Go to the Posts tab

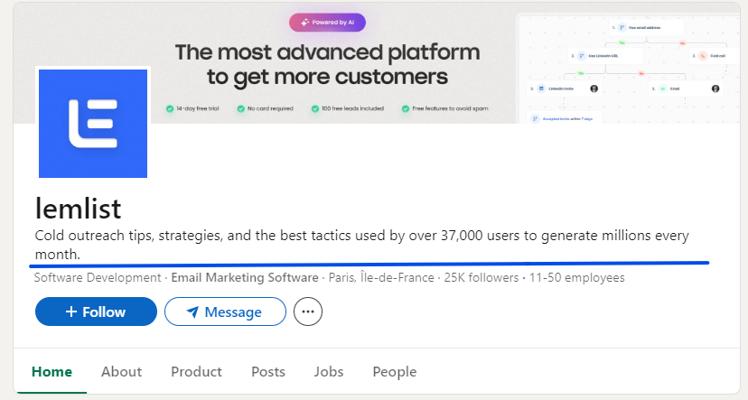click(268, 372)
